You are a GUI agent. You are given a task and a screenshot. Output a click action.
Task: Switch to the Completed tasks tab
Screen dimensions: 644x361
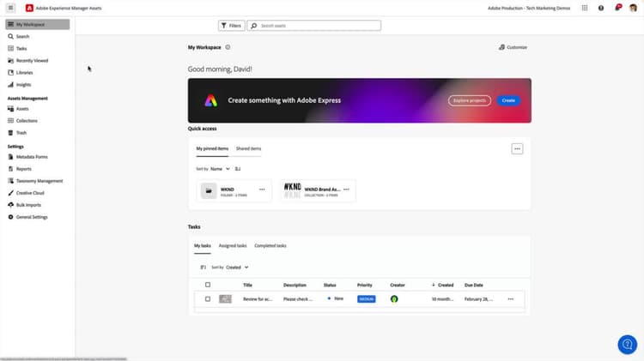click(270, 246)
